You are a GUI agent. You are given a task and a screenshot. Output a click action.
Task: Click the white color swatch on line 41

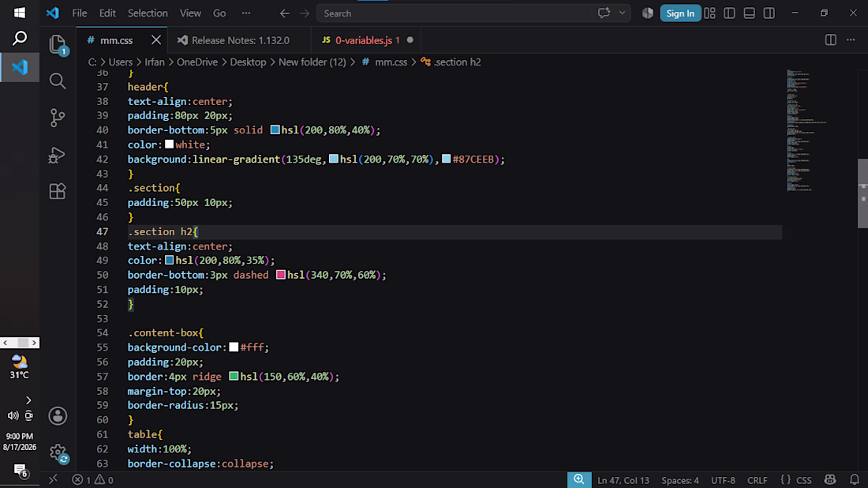(170, 144)
